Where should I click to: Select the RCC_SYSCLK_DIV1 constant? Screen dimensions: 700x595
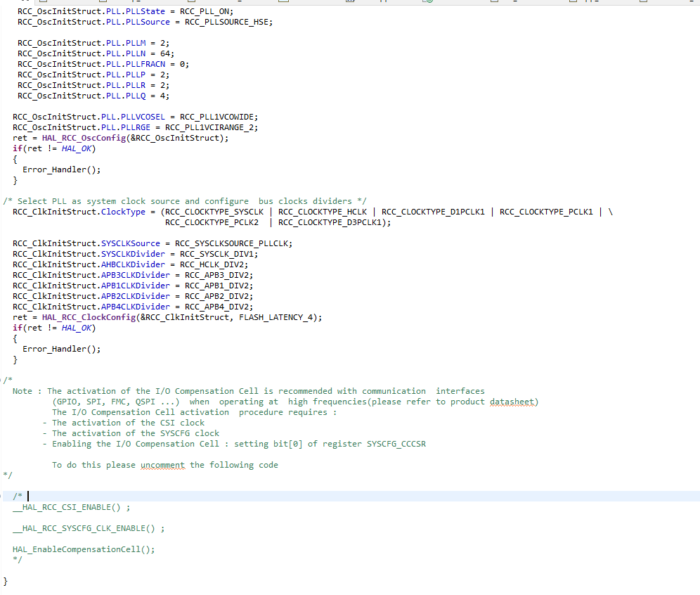pyautogui.click(x=217, y=254)
